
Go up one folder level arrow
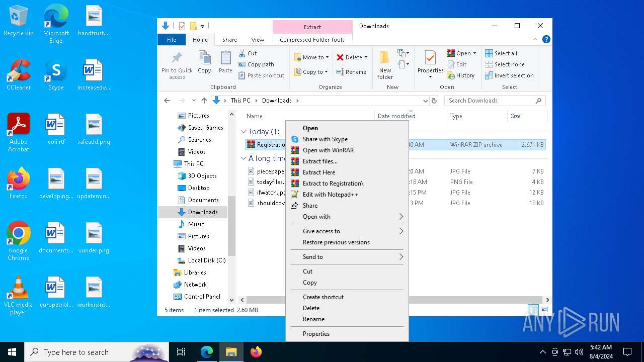pyautogui.click(x=204, y=101)
